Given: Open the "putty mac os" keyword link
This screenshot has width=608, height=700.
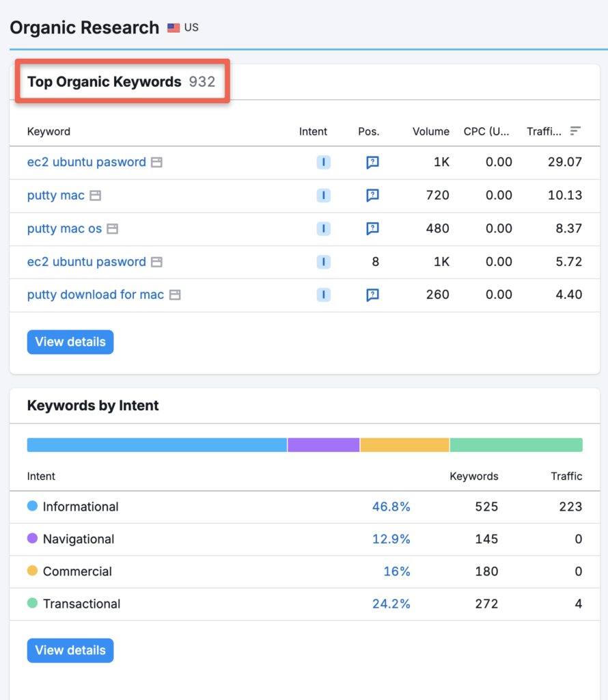Looking at the screenshot, I should (x=66, y=228).
